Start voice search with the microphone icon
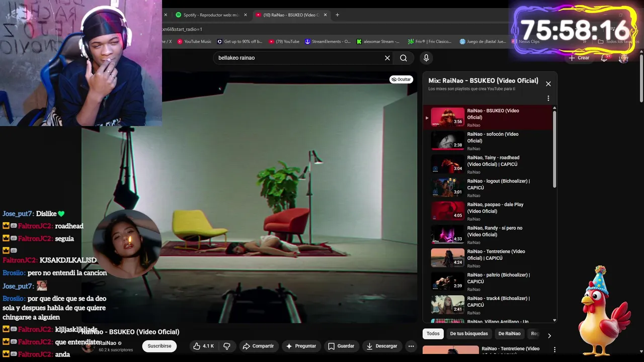644x362 pixels. [426, 58]
